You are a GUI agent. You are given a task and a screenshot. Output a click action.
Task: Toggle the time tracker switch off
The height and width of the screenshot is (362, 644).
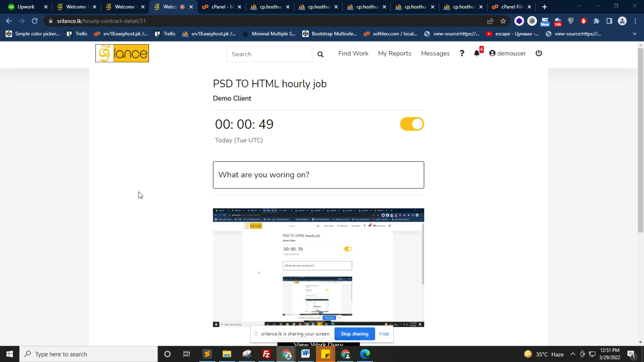[412, 124]
